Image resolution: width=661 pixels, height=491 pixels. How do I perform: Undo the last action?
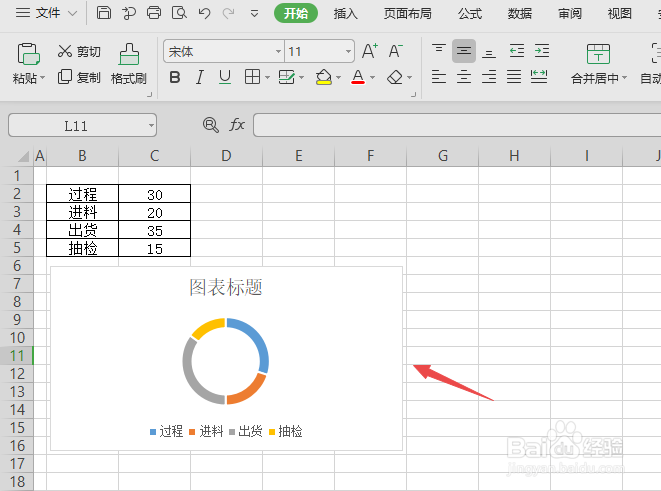point(204,13)
